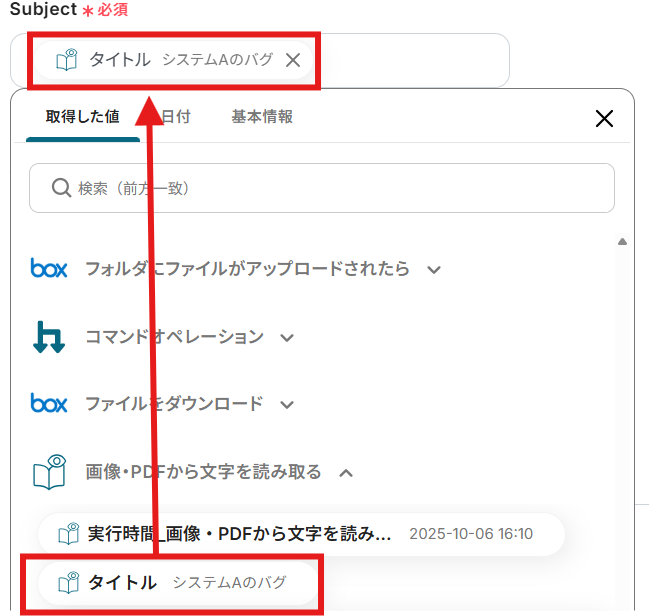Close the value picker panel
This screenshot has width=649, height=616.
[x=604, y=118]
